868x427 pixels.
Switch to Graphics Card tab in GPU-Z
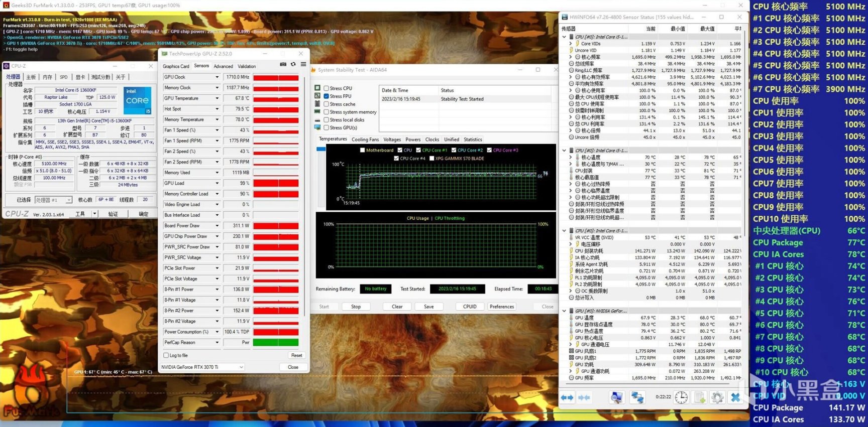click(x=176, y=66)
